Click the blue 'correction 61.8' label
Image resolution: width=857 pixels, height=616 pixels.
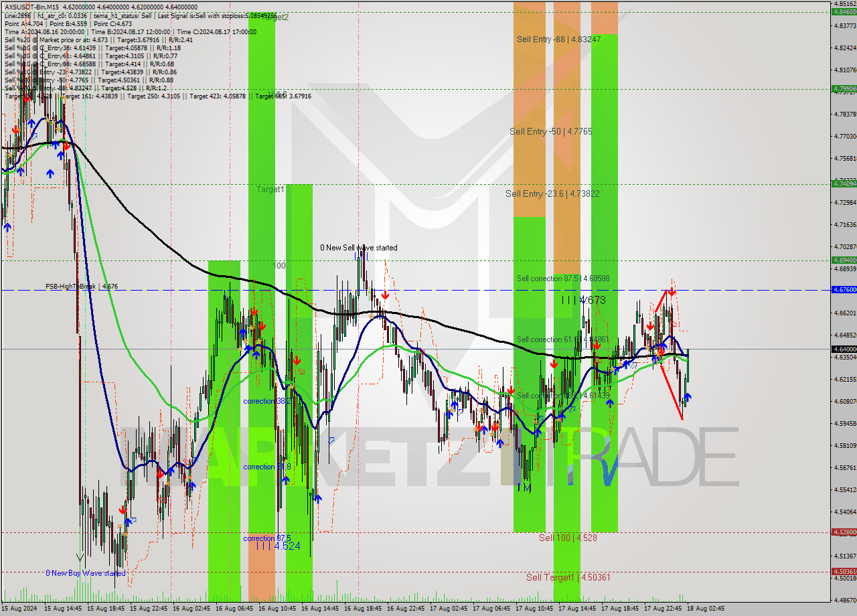click(x=266, y=467)
